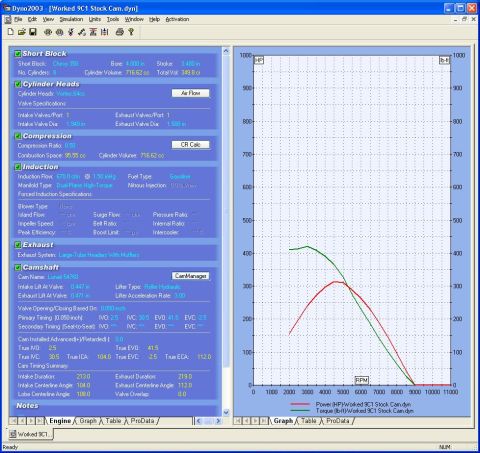Viewport: 480px width, 453px height.
Task: Open the Window menu
Action: [134, 19]
